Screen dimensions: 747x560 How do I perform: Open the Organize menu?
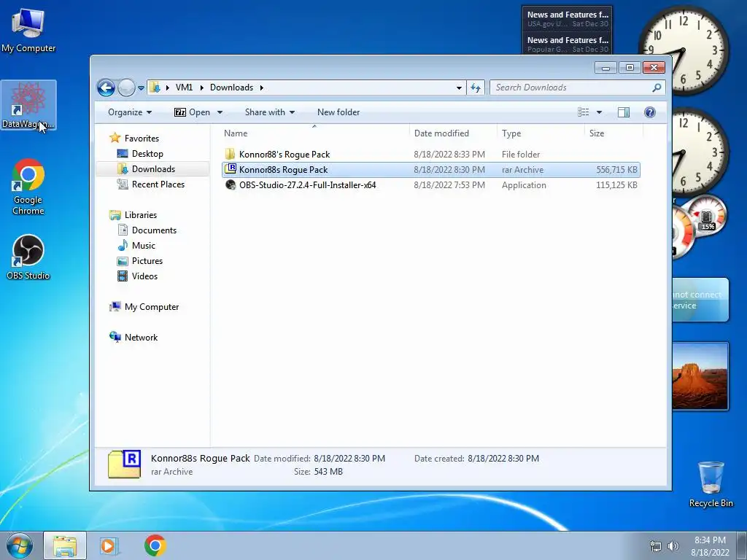point(130,112)
